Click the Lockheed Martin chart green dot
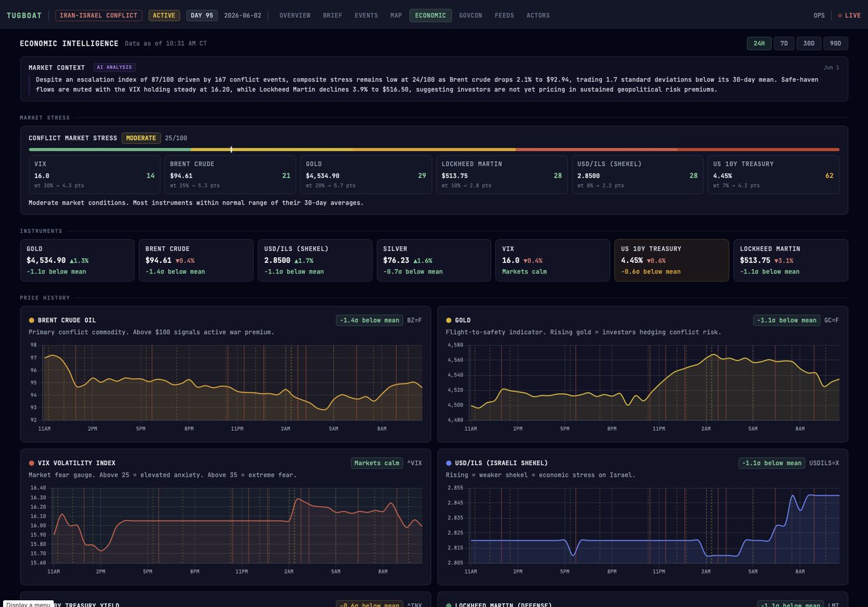The image size is (868, 607). tap(448, 605)
